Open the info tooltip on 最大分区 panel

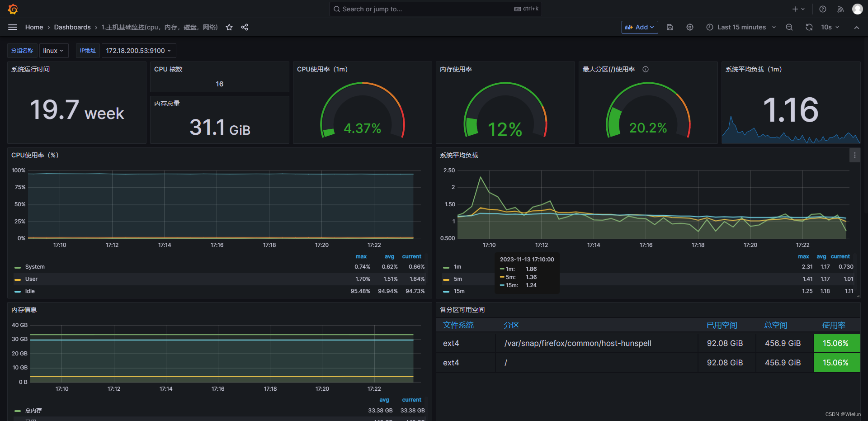646,69
